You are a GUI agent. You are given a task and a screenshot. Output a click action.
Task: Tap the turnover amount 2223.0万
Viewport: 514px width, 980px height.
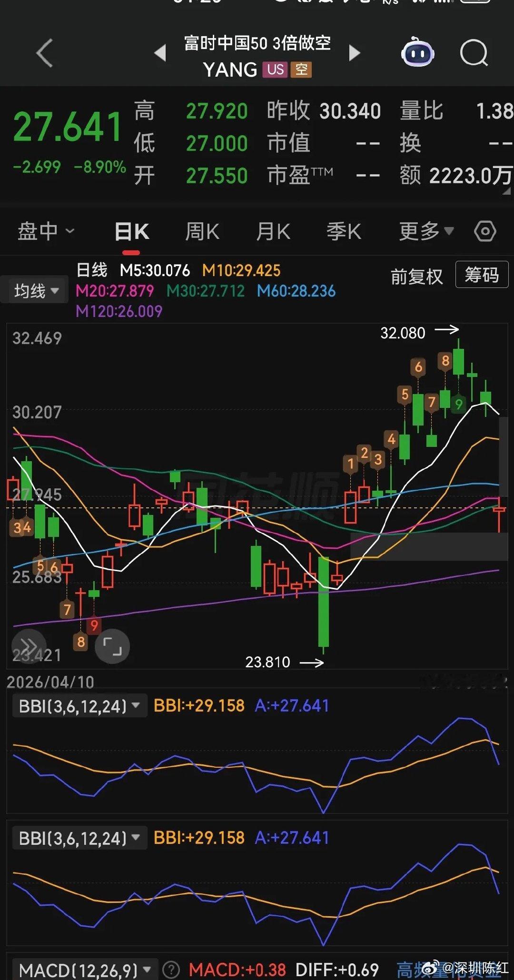[471, 176]
